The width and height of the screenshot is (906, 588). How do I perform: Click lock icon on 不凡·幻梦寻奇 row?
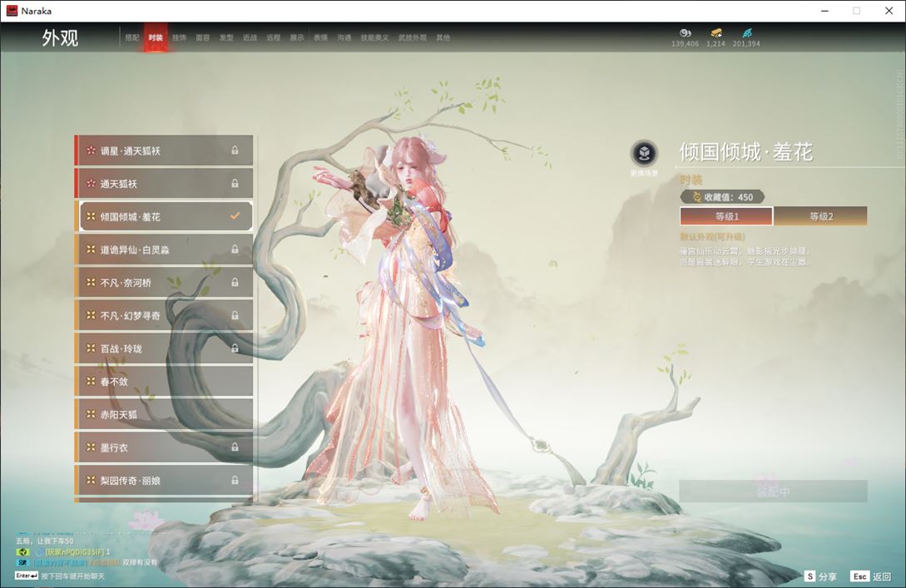point(235,315)
